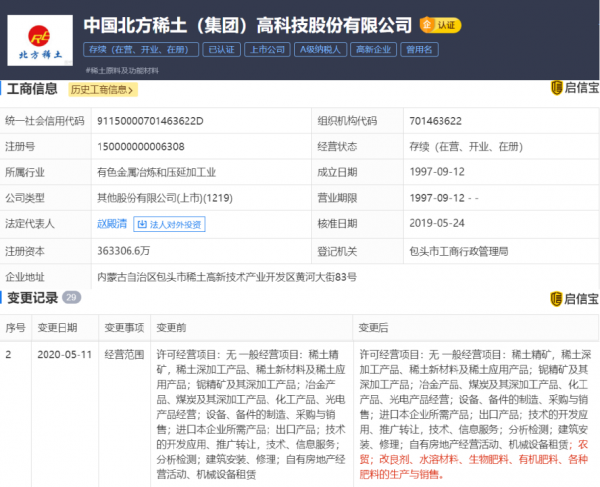Click the 法人对外投资 button

[x=169, y=224]
